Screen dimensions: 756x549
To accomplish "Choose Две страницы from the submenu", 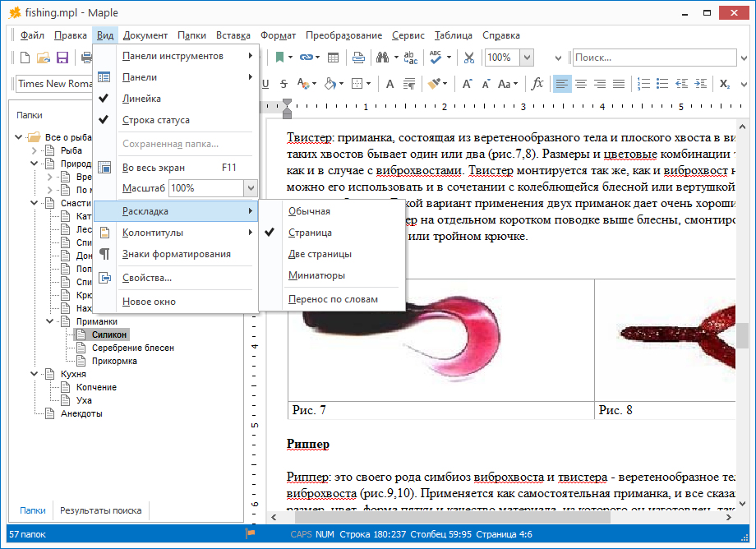I will pos(320,255).
